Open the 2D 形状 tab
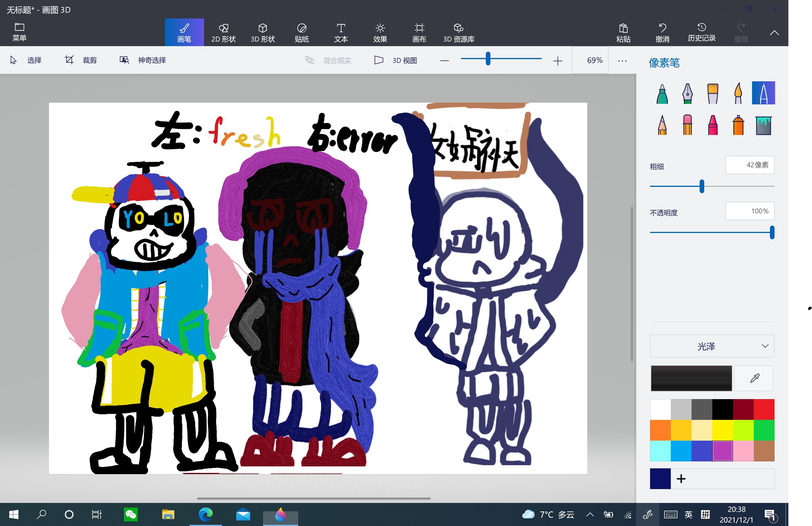812x526 pixels. 224,33
